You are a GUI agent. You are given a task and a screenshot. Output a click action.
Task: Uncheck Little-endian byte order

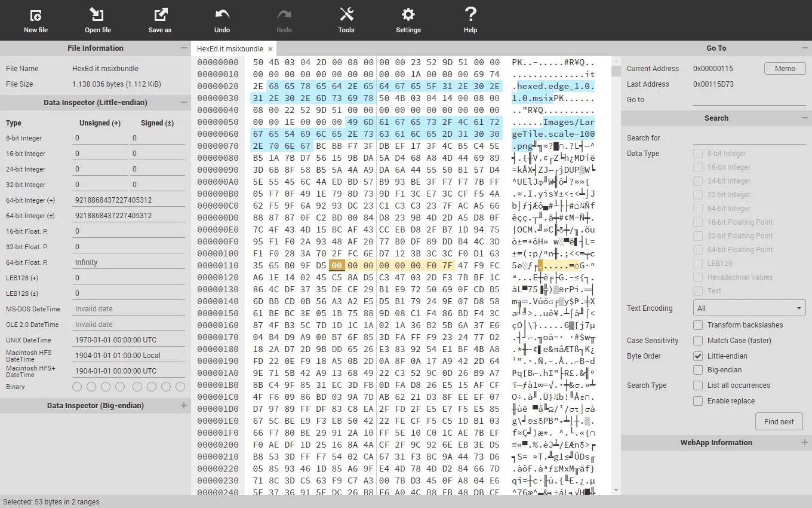click(697, 356)
